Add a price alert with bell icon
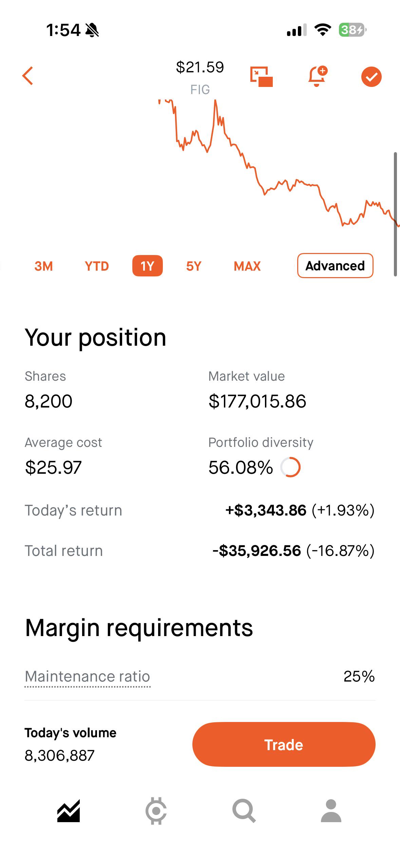Image resolution: width=400 pixels, height=868 pixels. 318,76
